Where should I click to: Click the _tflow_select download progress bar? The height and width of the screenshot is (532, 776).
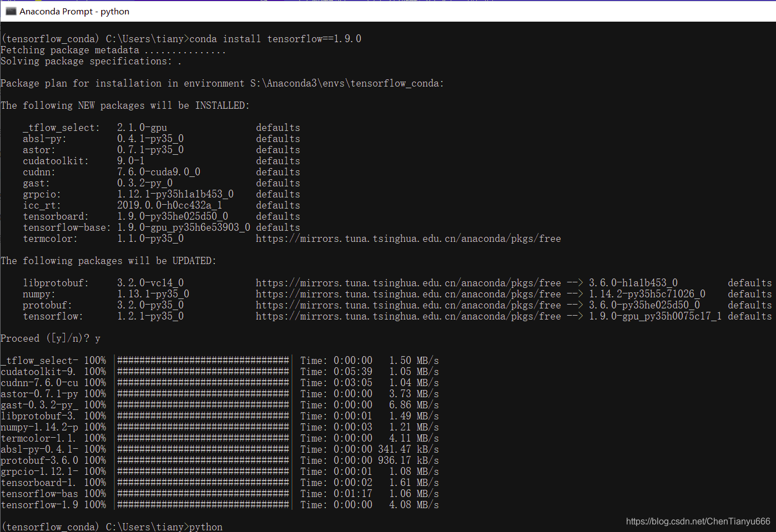click(203, 361)
